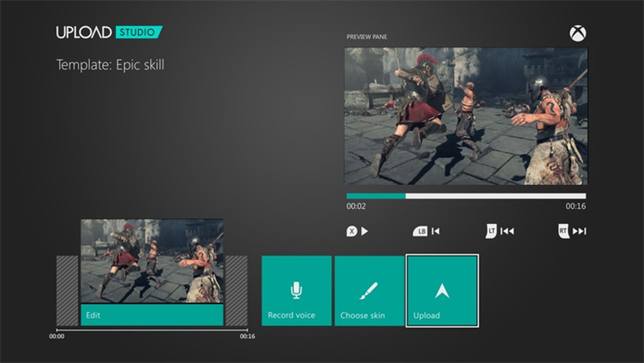Click the Xbox logo icon
This screenshot has height=363, width=644.
point(578,33)
